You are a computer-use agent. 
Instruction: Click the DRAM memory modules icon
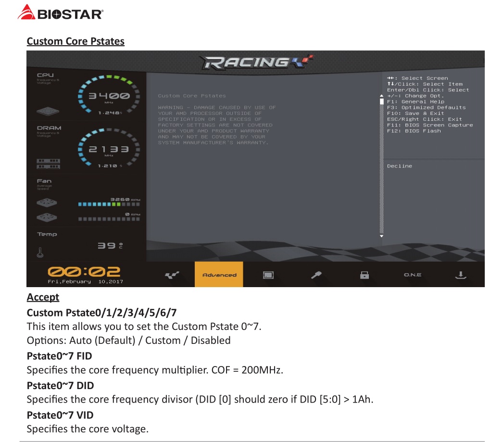click(x=48, y=164)
